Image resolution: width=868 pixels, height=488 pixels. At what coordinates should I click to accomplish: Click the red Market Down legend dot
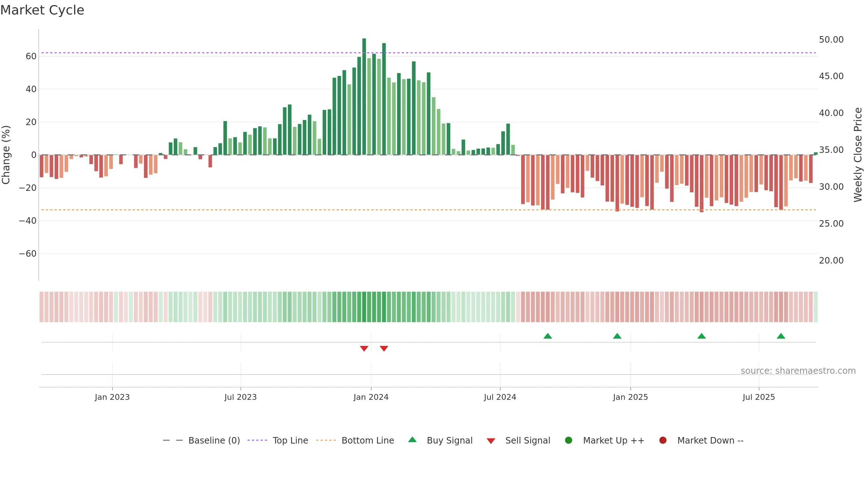[663, 440]
